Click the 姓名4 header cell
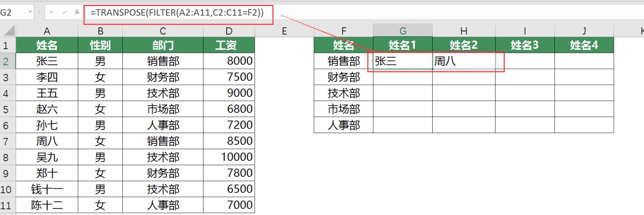This screenshot has height=215, width=644. pyautogui.click(x=584, y=45)
